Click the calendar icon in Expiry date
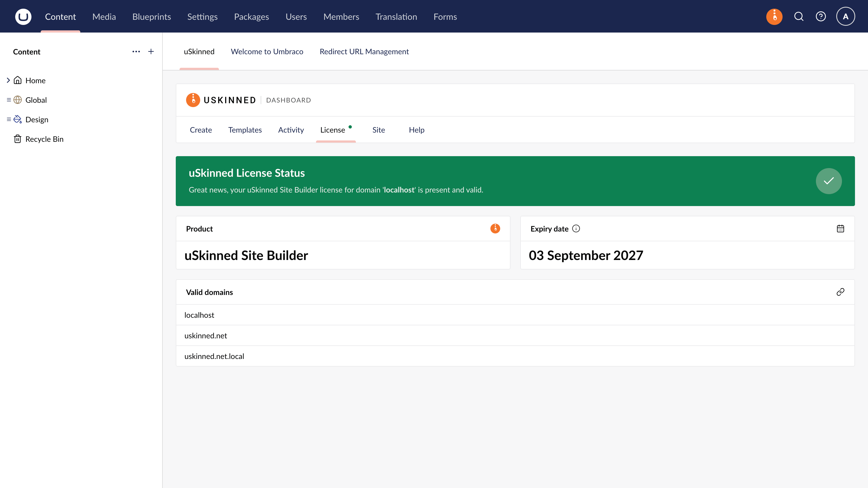 pos(840,229)
